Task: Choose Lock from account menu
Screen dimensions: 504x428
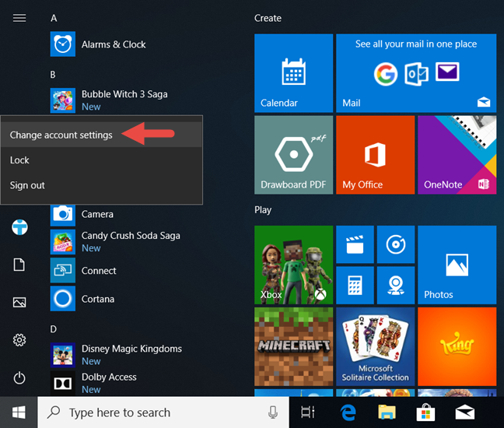Action: 102,160
